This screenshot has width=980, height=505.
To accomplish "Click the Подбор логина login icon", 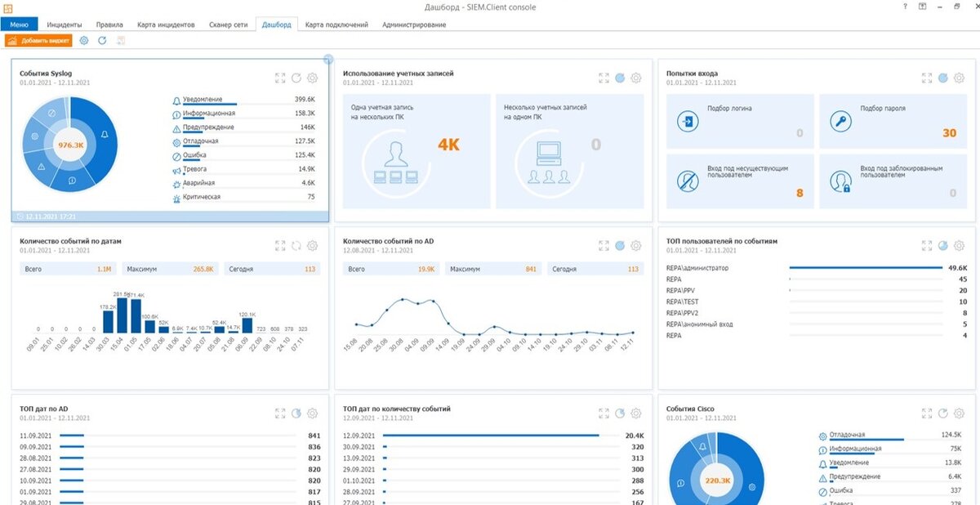I will click(x=688, y=122).
